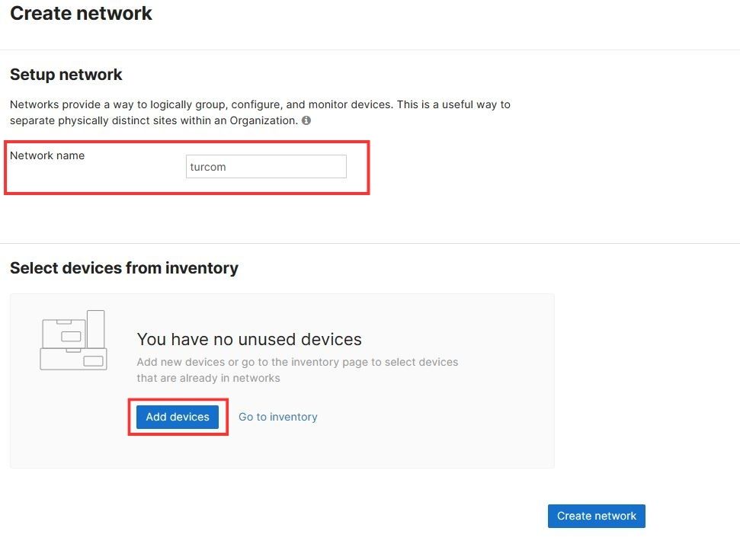Click the 'Add new devices or go' helper text
The width and height of the screenshot is (740, 560).
[297, 362]
